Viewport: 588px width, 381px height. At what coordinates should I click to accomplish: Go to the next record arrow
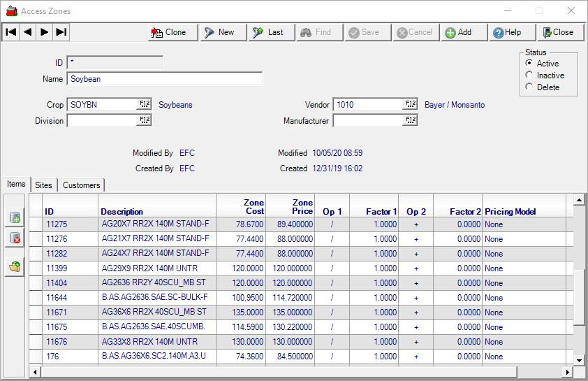tap(44, 32)
